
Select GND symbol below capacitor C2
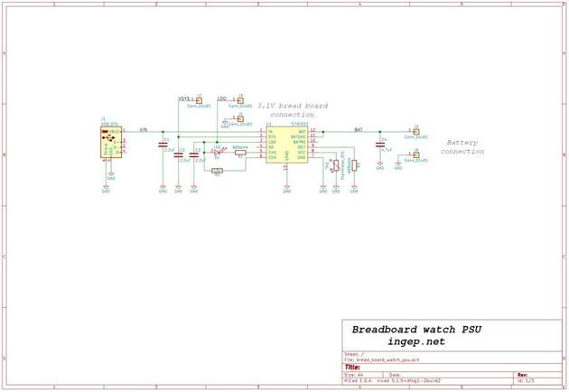pos(178,189)
